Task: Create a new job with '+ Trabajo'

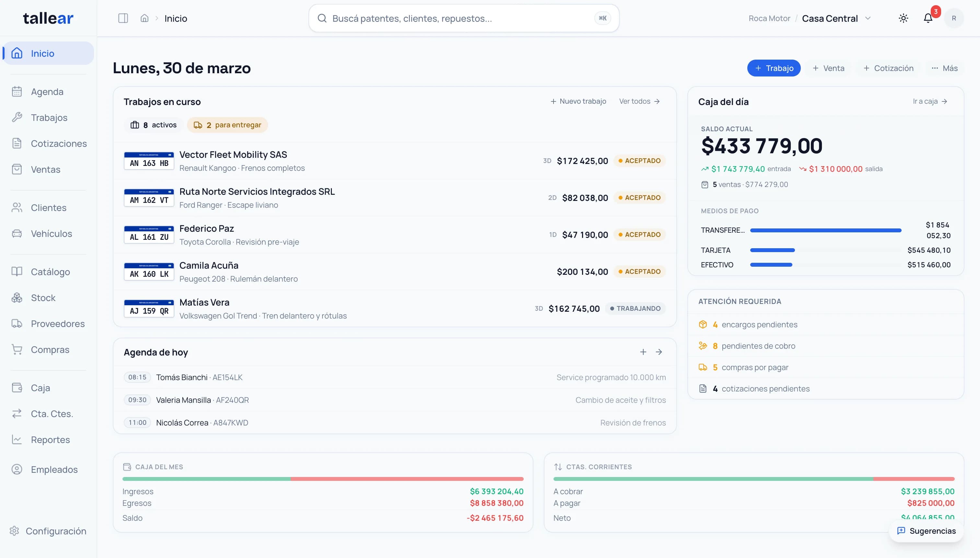Action: [x=774, y=68]
